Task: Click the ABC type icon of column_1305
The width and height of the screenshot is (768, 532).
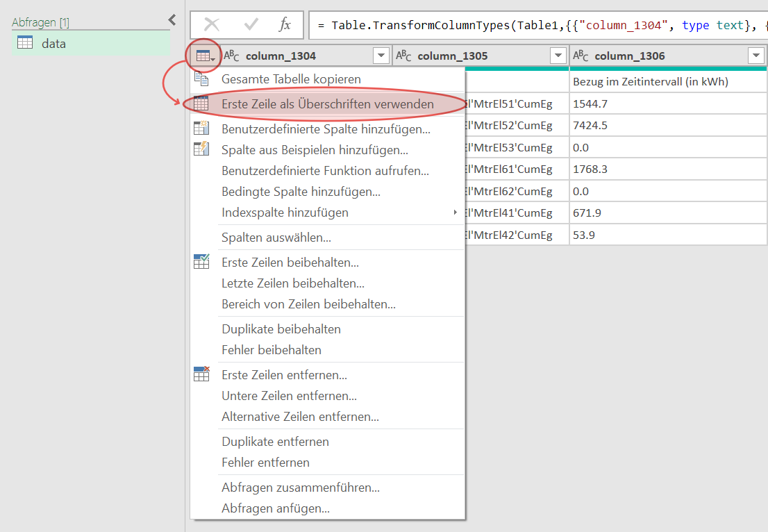Action: click(403, 56)
